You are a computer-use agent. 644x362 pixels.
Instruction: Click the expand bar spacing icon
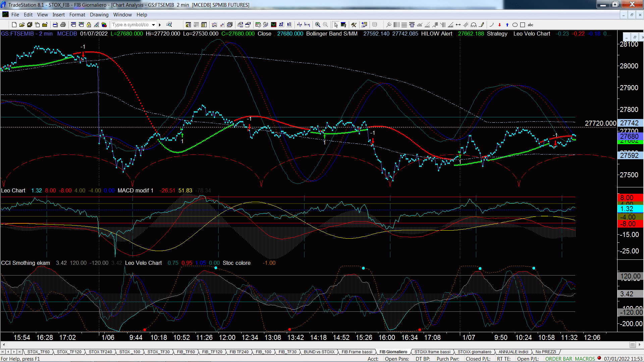click(x=307, y=24)
